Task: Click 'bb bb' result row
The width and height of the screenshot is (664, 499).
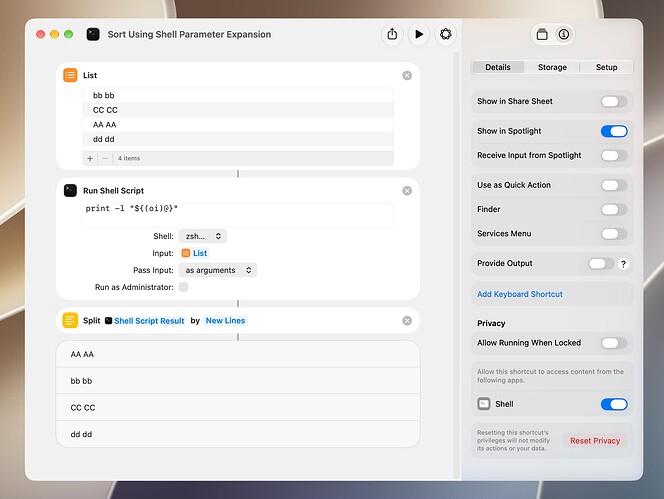Action: [238, 381]
